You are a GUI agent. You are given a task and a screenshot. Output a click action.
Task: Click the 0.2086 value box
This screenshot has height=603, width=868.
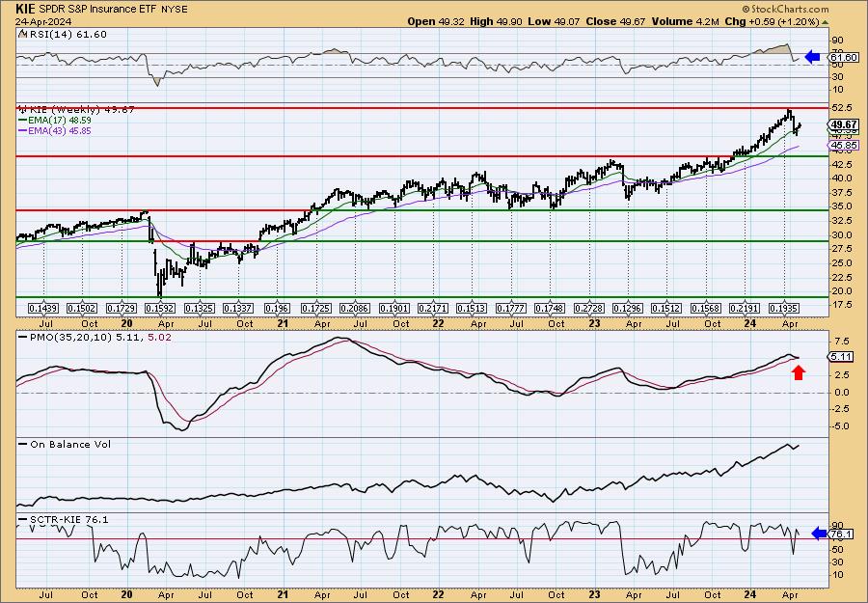click(x=355, y=308)
